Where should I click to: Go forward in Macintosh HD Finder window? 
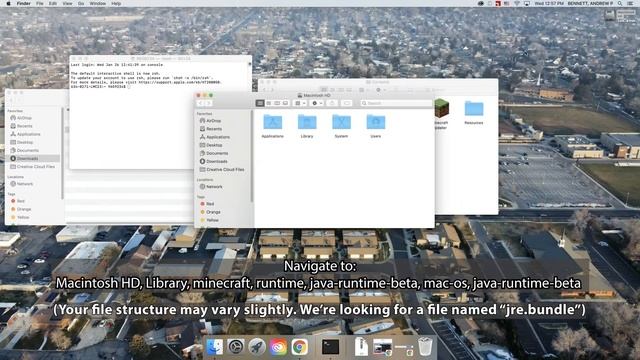pos(208,103)
